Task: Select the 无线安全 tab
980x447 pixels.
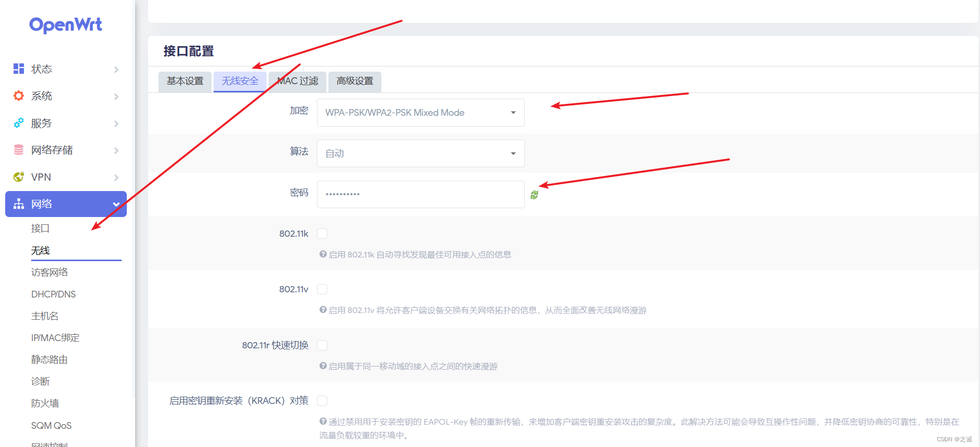Action: pyautogui.click(x=240, y=82)
